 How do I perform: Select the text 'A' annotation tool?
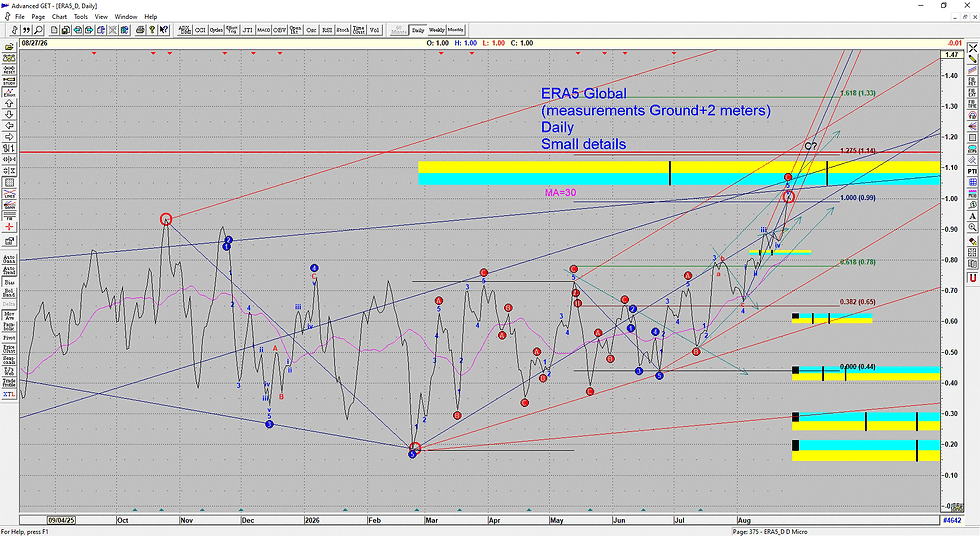972,216
